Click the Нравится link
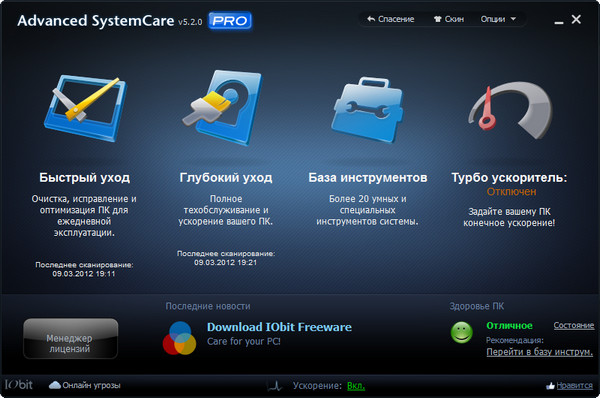 574,386
